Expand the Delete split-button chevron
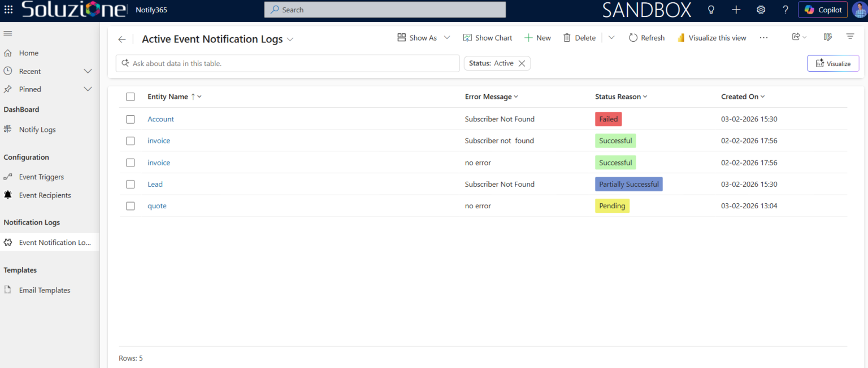This screenshot has width=868, height=368. (611, 38)
